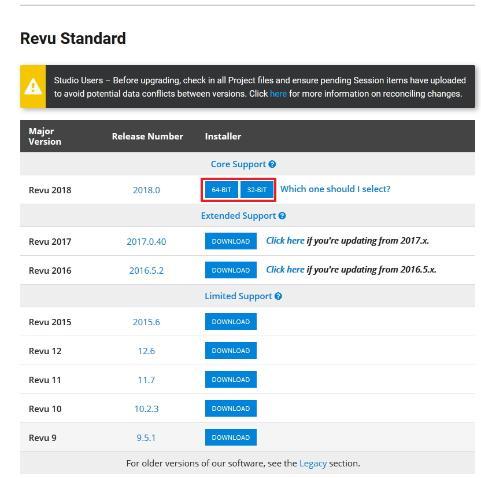Click Download button for Revu 2015
The height and width of the screenshot is (478, 481).
[x=231, y=322]
